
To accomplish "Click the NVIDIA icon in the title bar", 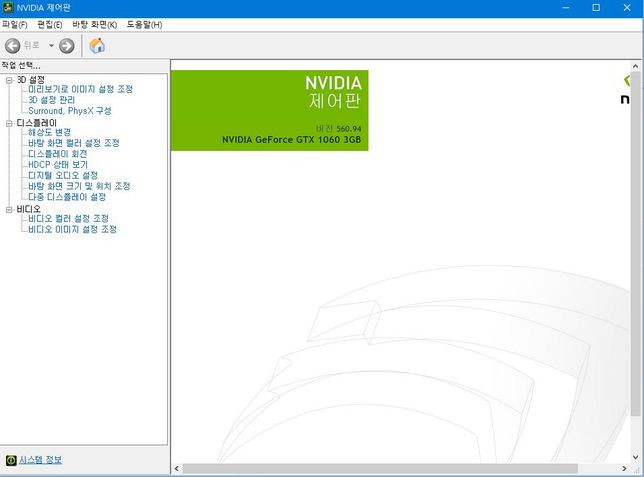I will [x=8, y=8].
